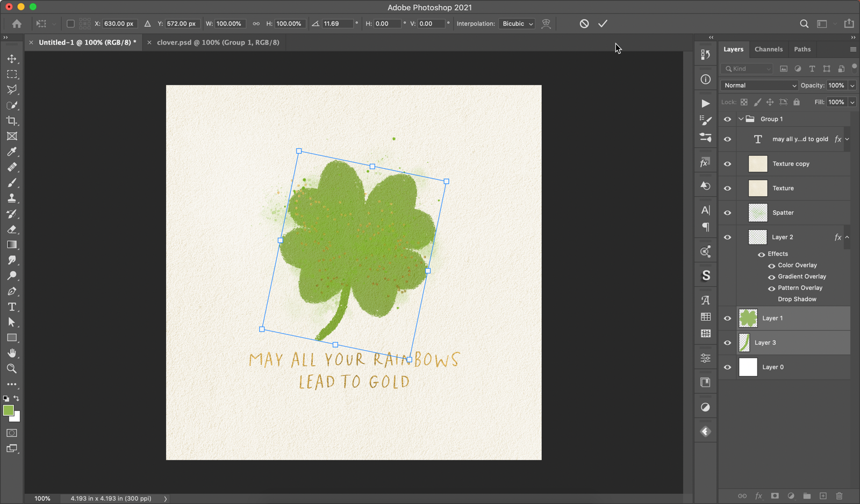Hide the 'may all y...d to gold' text layer
The width and height of the screenshot is (860, 504).
tap(727, 139)
